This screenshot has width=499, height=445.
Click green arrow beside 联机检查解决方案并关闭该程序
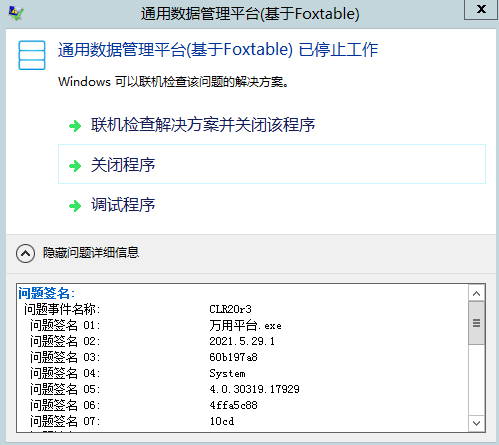point(75,126)
